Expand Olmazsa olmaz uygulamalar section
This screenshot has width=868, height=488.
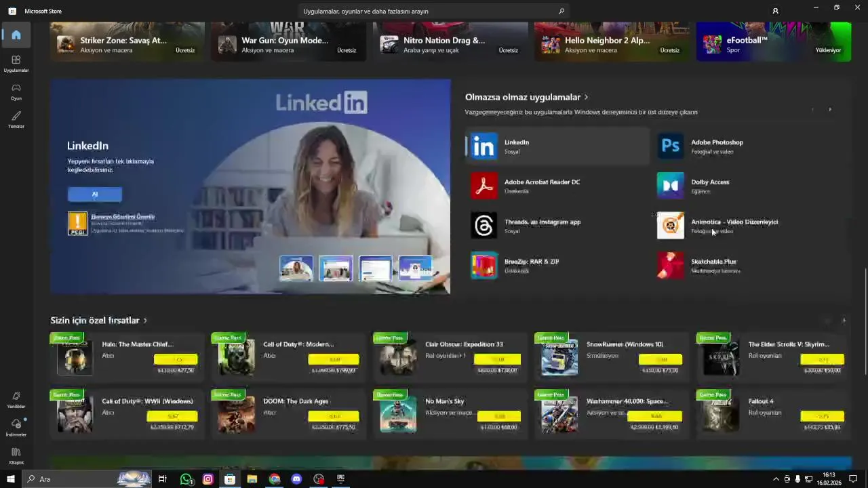click(526, 97)
